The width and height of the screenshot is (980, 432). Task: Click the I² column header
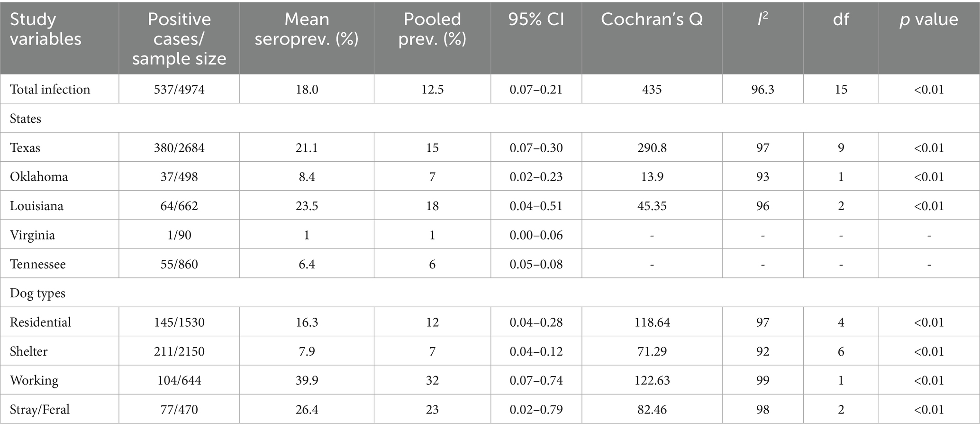pyautogui.click(x=762, y=19)
